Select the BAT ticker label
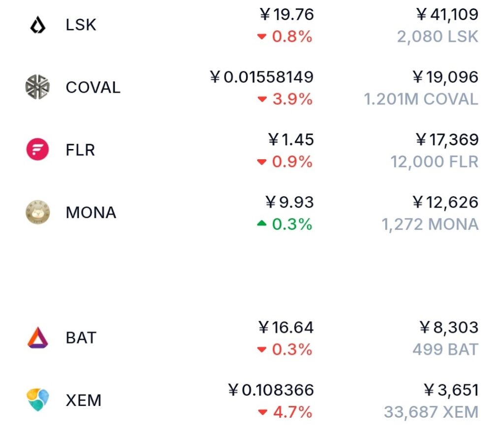This screenshot has width=504, height=427. pyautogui.click(x=81, y=338)
